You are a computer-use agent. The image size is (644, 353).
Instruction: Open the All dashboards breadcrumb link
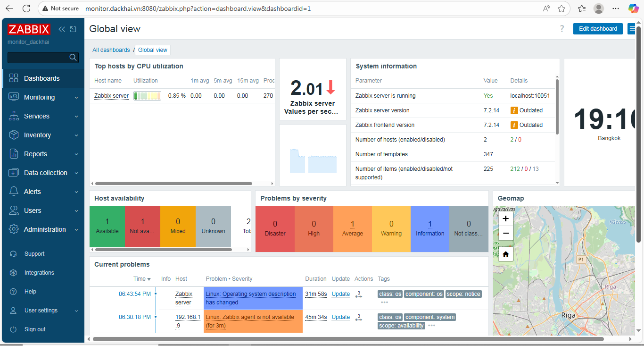111,50
